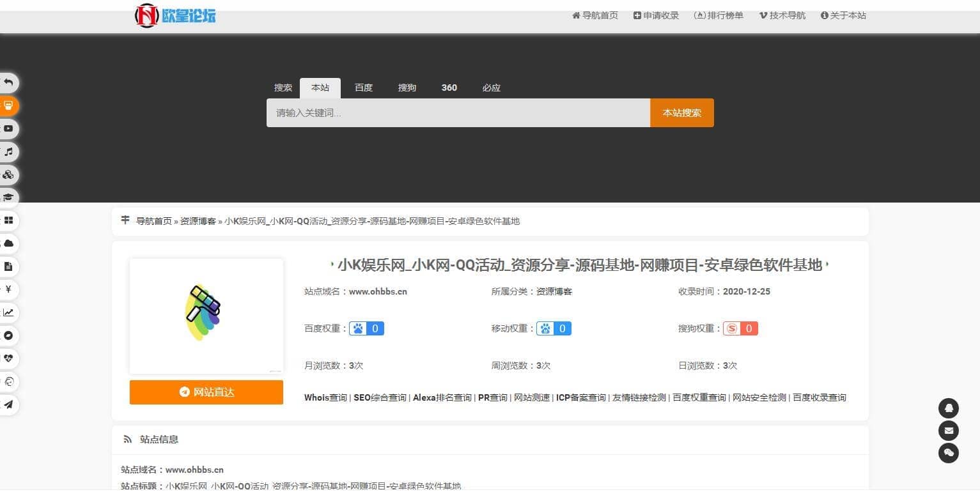
Task: Click the line chart sidebar icon
Action: click(x=8, y=312)
